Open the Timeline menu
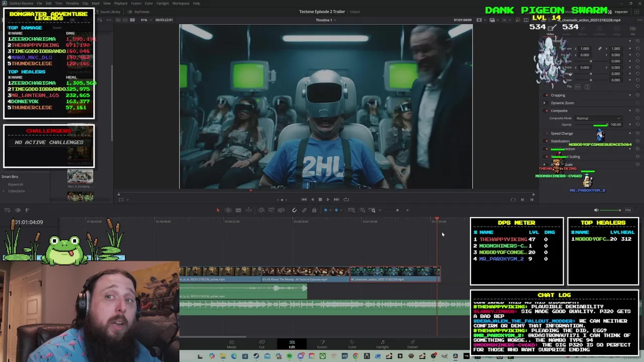The image size is (644, 362). click(72, 4)
